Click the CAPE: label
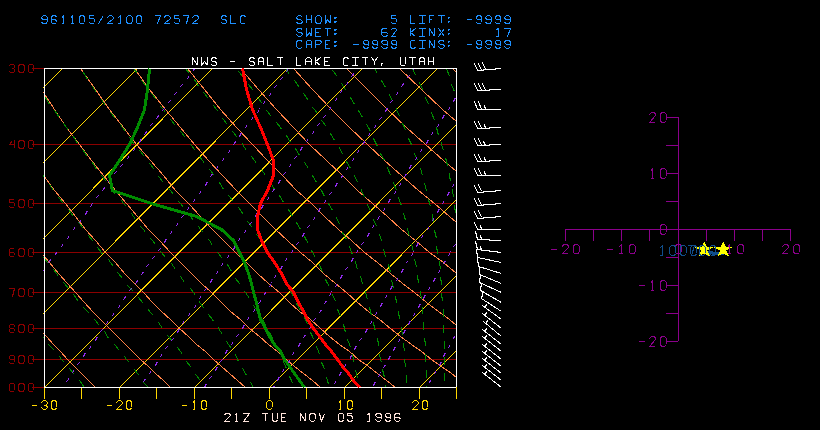Viewport: 820px width, 430px height. (x=317, y=44)
